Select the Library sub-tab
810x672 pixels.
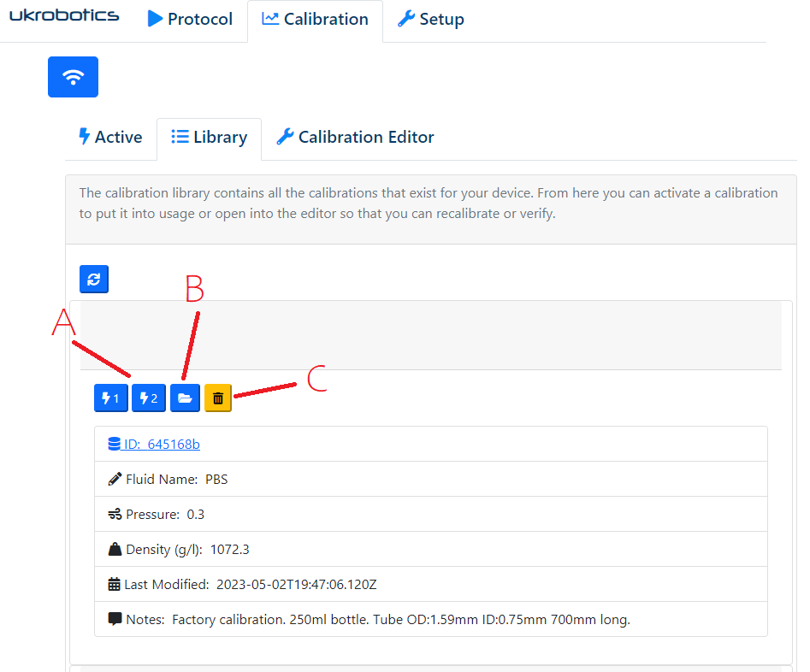point(209,138)
